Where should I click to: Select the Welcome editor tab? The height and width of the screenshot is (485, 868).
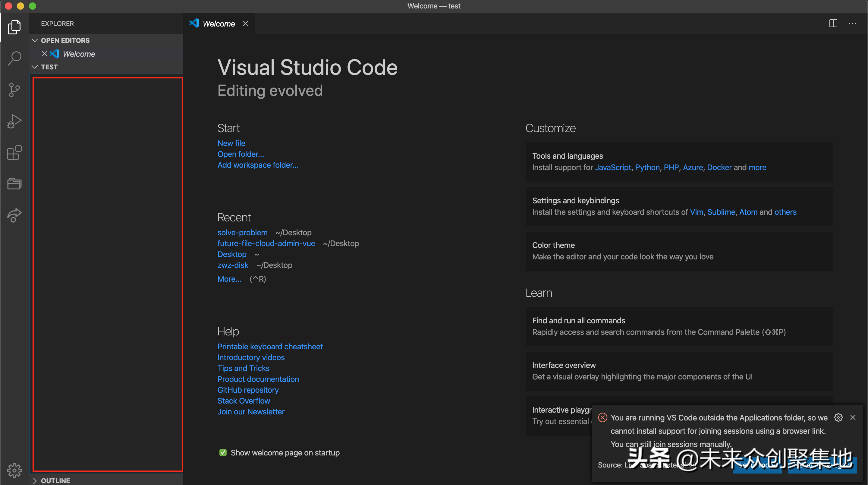(219, 24)
